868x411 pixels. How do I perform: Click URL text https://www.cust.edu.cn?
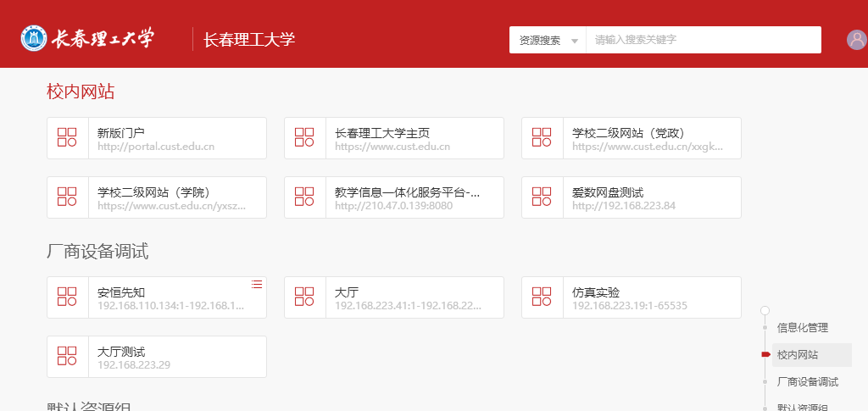click(392, 147)
